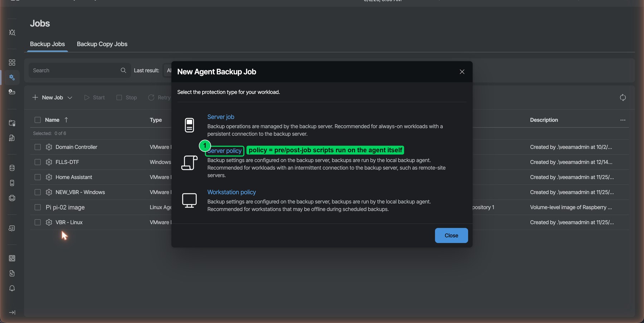Toggle the select-all checkbox in Name header
The image size is (644, 323).
[38, 120]
